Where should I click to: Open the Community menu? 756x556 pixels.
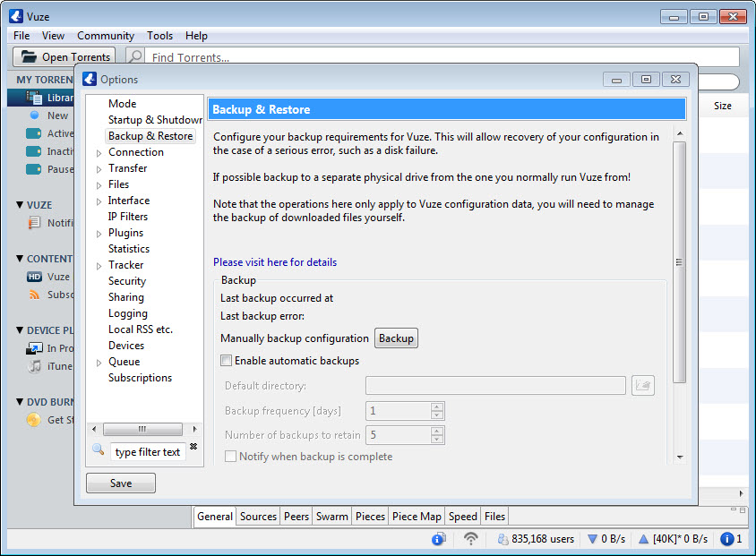(106, 36)
